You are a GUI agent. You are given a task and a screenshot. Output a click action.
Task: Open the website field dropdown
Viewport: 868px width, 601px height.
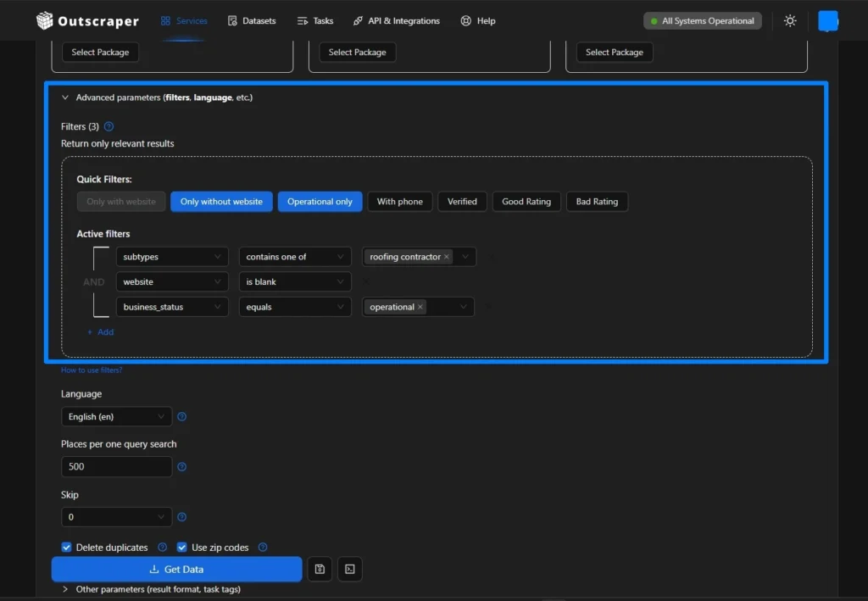pos(172,281)
